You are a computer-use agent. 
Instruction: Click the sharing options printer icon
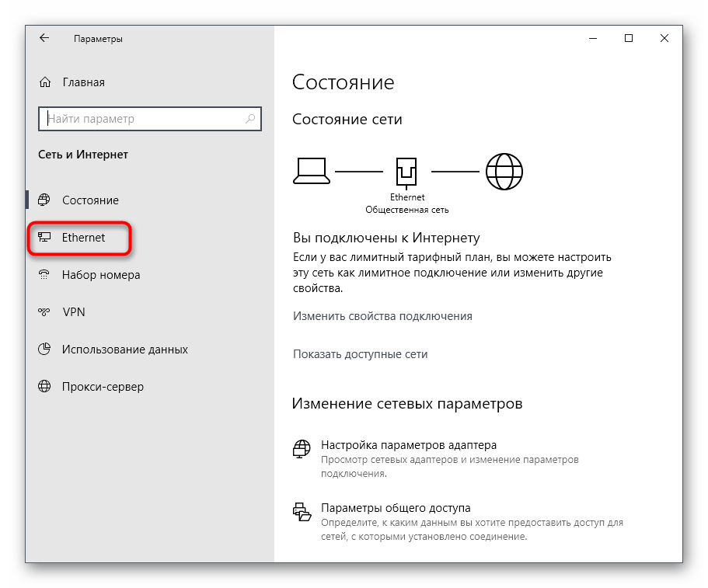pos(301,511)
